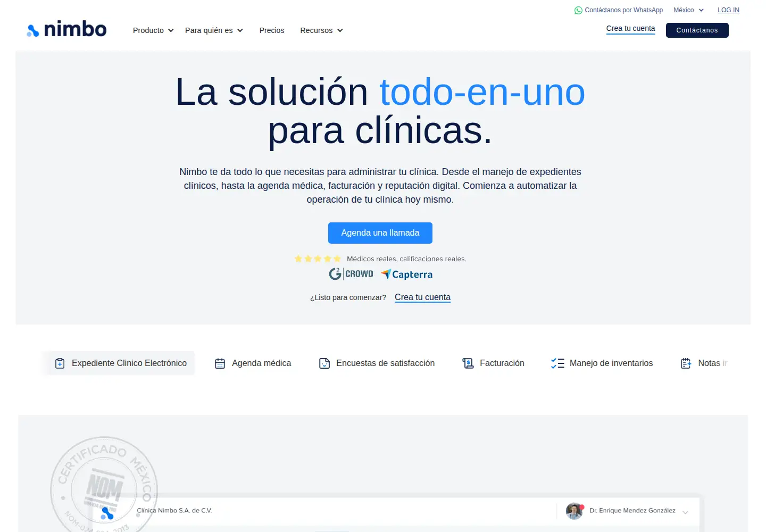Switch to the Encuestas de satisfacción tab

click(x=377, y=363)
